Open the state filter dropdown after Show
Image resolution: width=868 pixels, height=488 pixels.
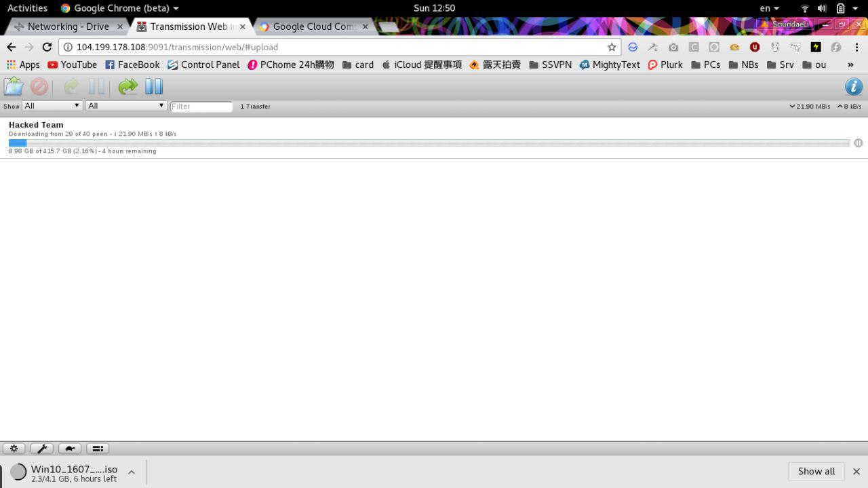click(52, 106)
